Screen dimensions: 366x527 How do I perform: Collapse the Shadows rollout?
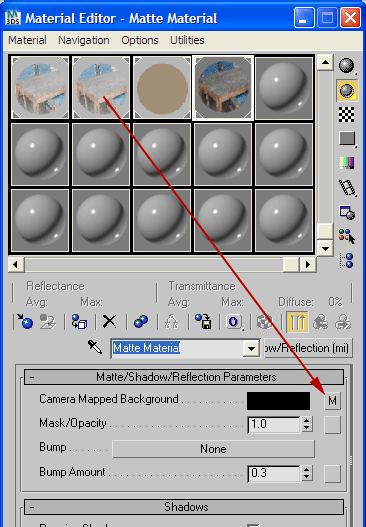click(x=184, y=507)
